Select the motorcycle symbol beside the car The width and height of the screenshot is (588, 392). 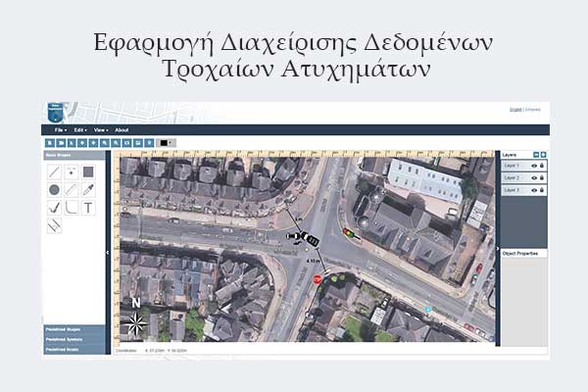pos(294,237)
